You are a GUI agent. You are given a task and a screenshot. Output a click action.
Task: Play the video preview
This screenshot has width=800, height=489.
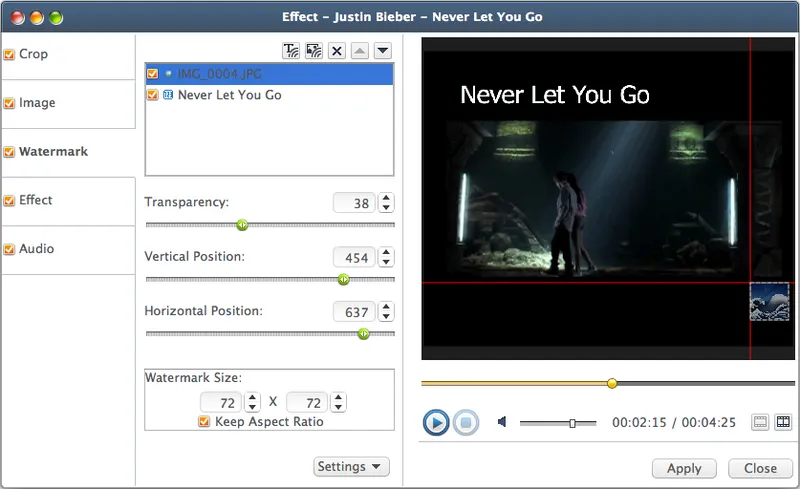436,423
